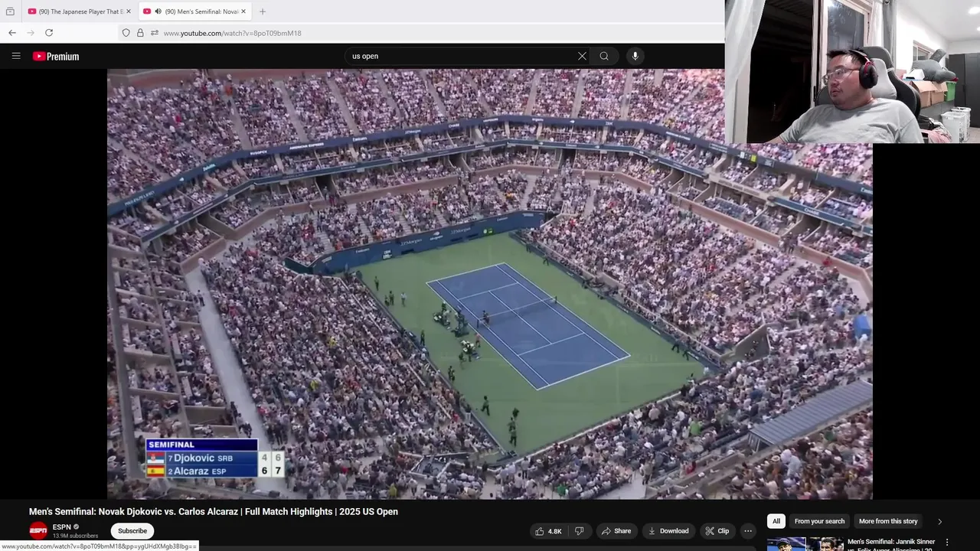Dislike the video with thumbs down
This screenshot has height=551, width=980.
[580, 531]
